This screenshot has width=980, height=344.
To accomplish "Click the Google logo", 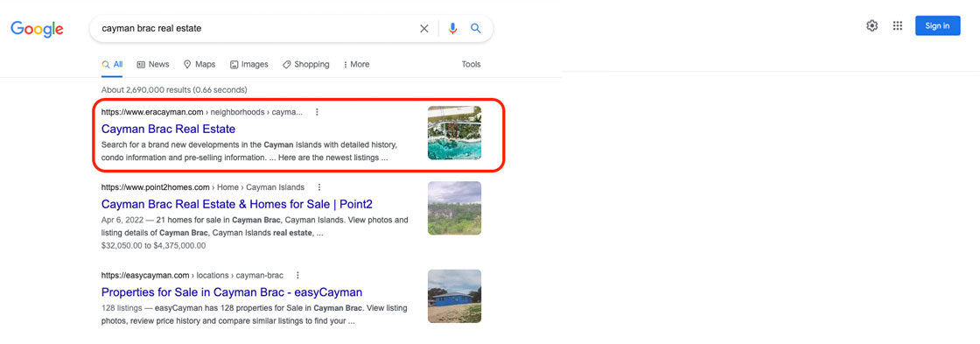I will coord(37,29).
